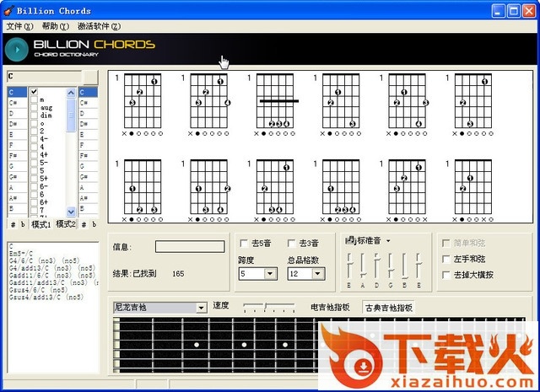Select bass note E in right note list
This screenshot has height=392, width=540.
point(88,135)
